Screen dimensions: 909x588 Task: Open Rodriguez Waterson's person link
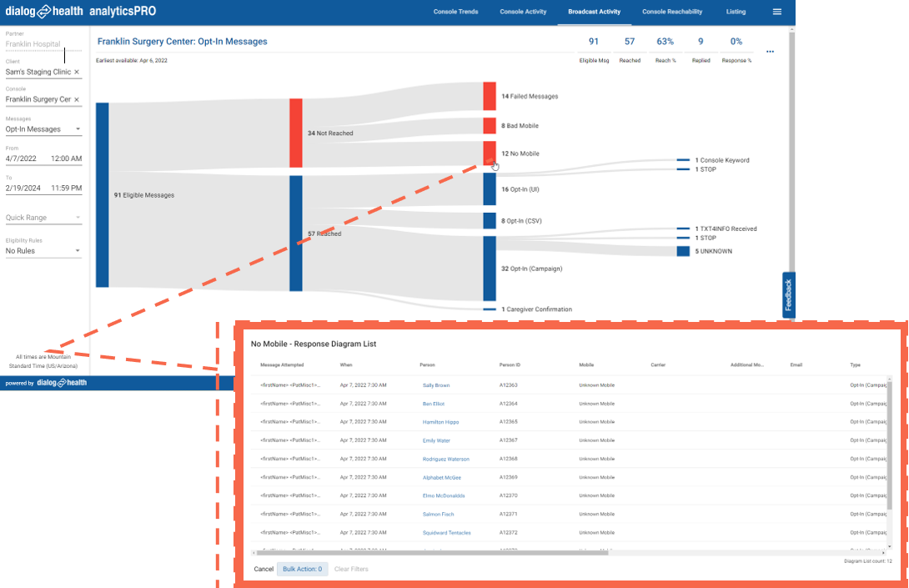[446, 460]
